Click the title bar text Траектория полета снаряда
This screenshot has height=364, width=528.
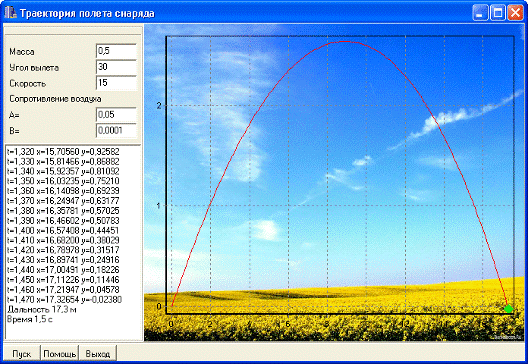tap(87, 13)
